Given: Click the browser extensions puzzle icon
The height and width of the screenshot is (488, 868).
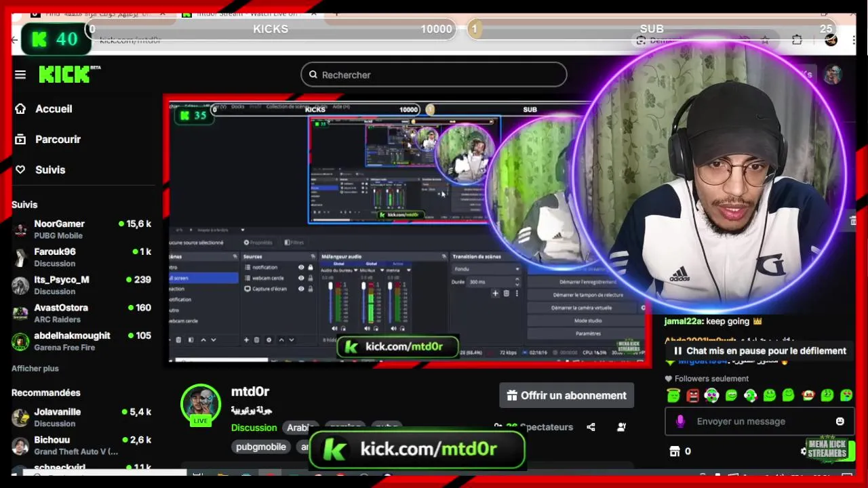Looking at the screenshot, I should [797, 40].
